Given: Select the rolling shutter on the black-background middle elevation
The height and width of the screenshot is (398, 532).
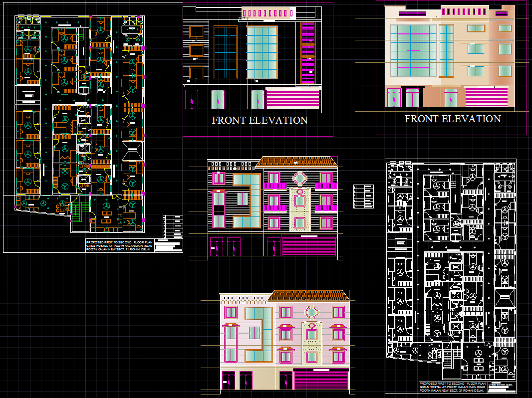Looking at the screenshot, I should [309, 247].
